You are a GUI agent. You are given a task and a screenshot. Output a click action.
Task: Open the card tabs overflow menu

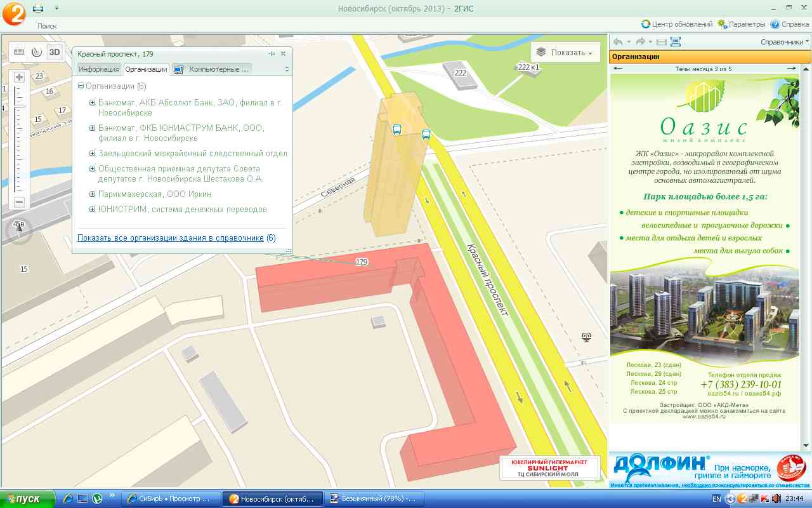point(287,69)
